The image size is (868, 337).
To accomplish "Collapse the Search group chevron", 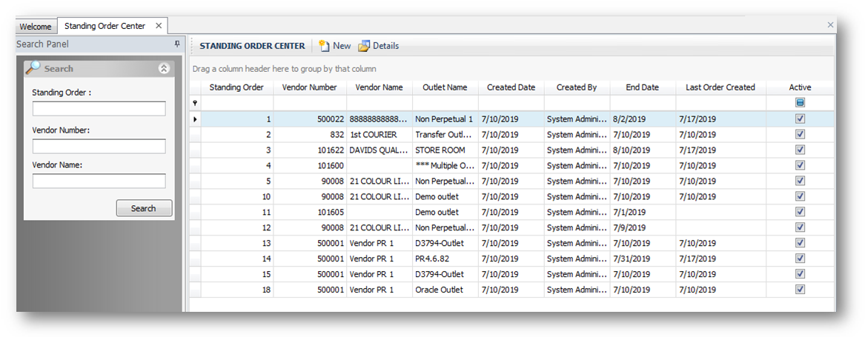I will 164,68.
